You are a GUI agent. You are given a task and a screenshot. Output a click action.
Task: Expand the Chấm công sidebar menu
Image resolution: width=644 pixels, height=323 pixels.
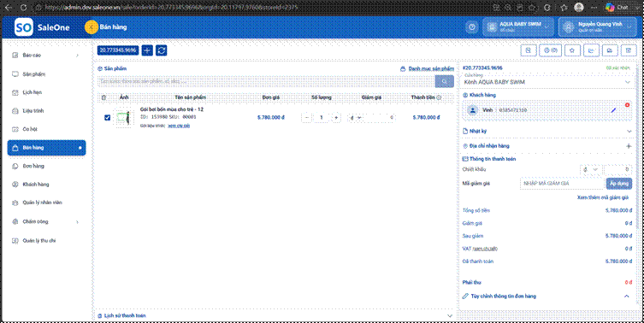click(x=46, y=221)
